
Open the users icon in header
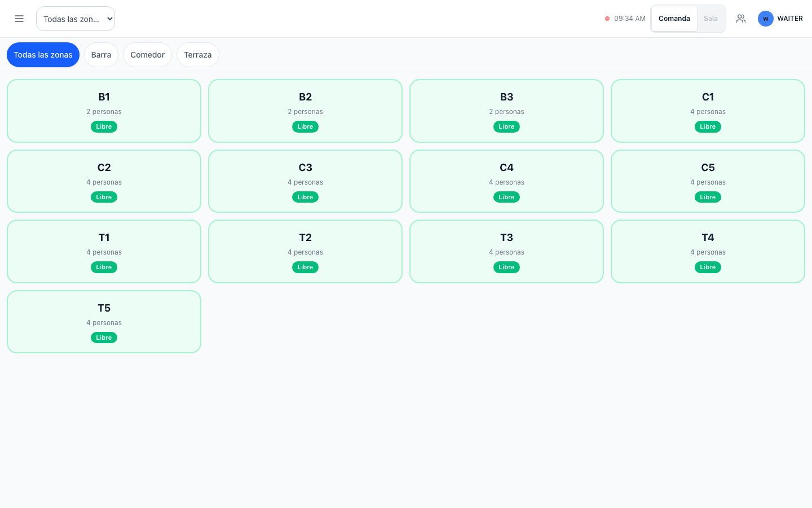coord(741,19)
